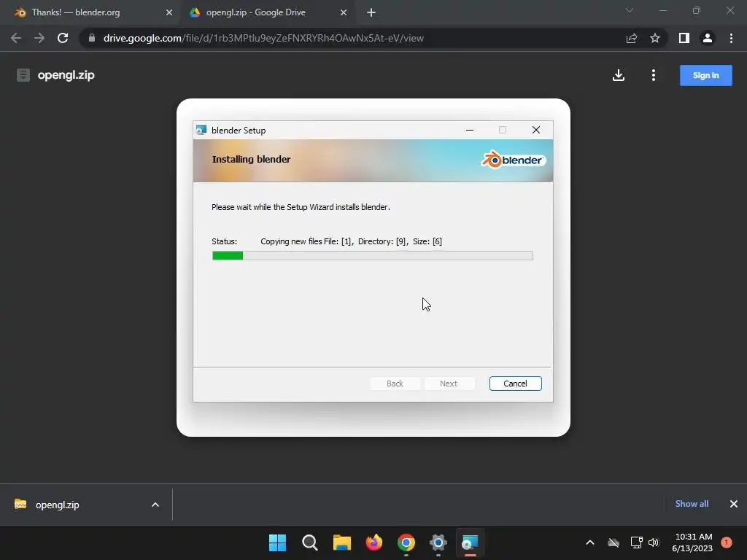Cancel the blender installation
Viewport: 747px width, 560px height.
(x=515, y=384)
